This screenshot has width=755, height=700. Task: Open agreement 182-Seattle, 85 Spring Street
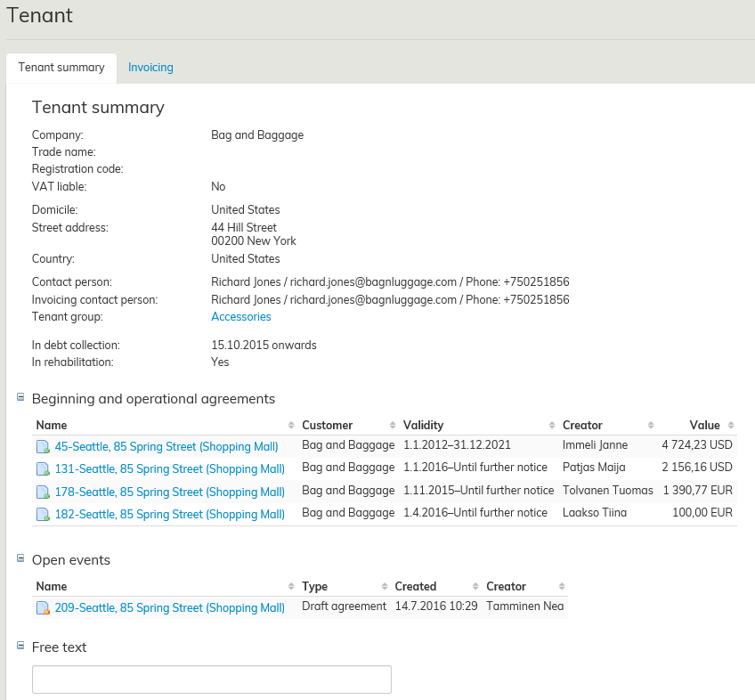pos(169,514)
